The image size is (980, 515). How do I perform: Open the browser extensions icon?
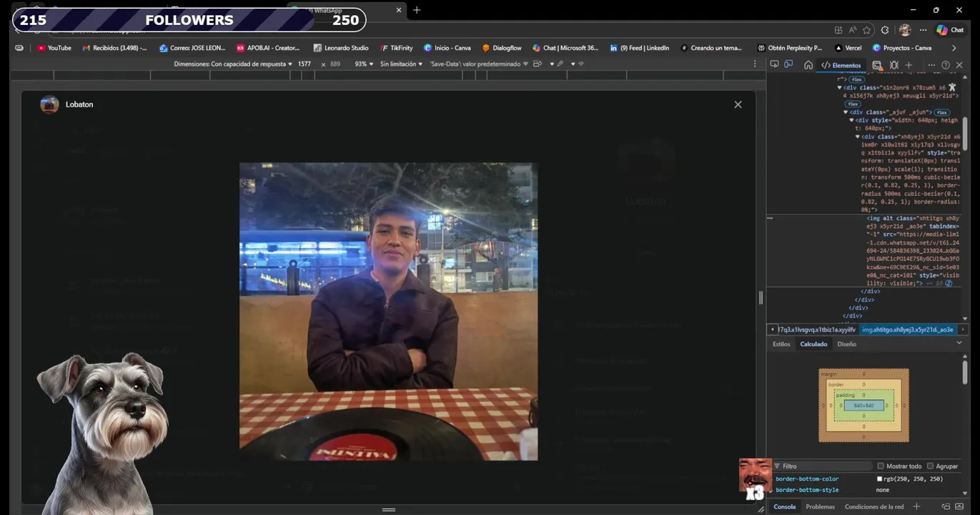(885, 30)
